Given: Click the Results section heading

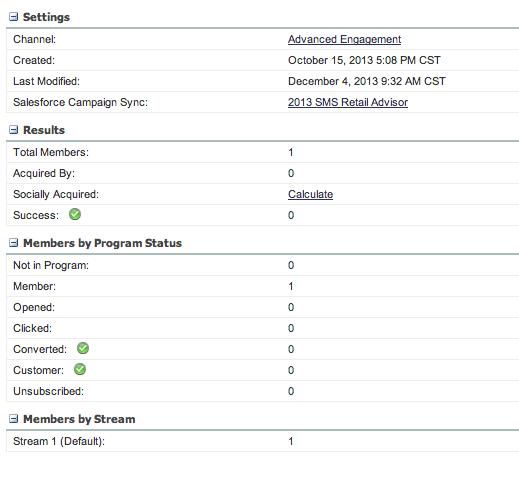Looking at the screenshot, I should tap(44, 130).
